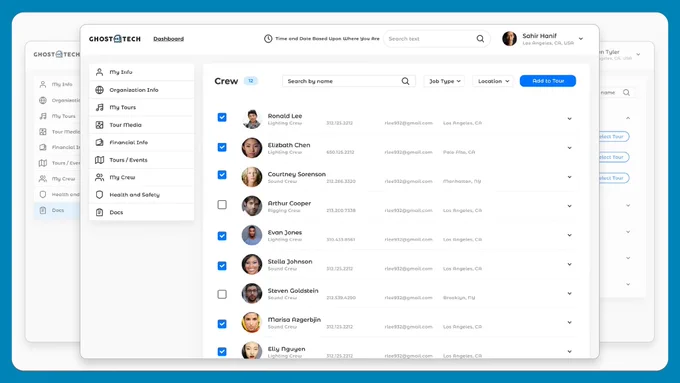
Task: Click Stella Johnson's profile photo
Action: pyautogui.click(x=252, y=264)
